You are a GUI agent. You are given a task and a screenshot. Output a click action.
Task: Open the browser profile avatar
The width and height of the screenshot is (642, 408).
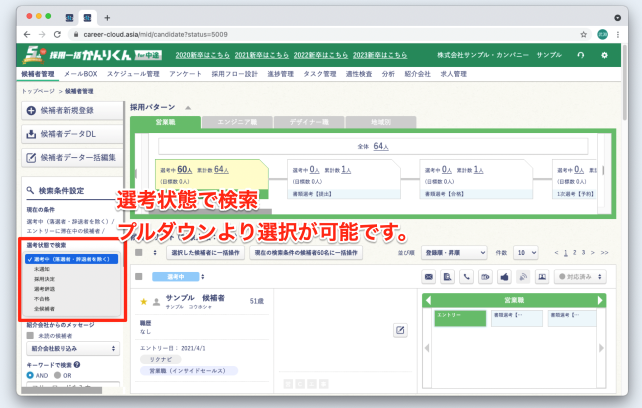pyautogui.click(x=602, y=34)
